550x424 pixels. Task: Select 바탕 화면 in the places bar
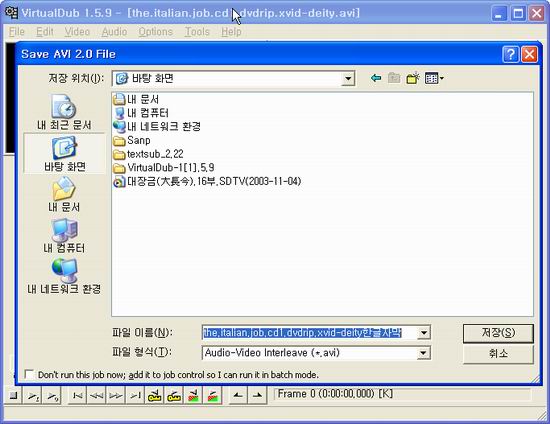pos(65,154)
